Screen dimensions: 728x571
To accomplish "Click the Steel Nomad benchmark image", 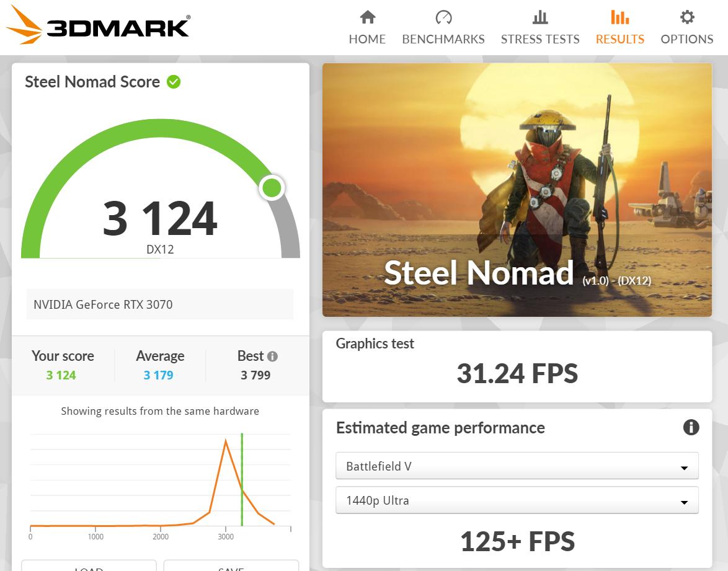I will (x=517, y=190).
